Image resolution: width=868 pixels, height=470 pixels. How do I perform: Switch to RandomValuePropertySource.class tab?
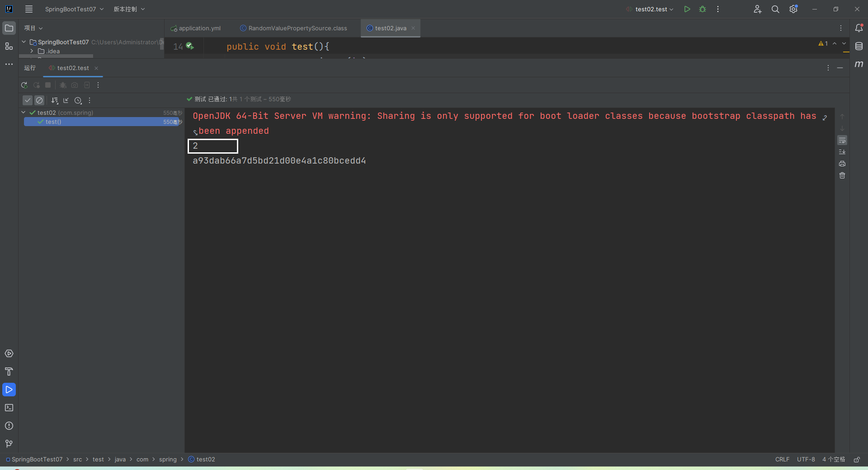[x=293, y=28]
